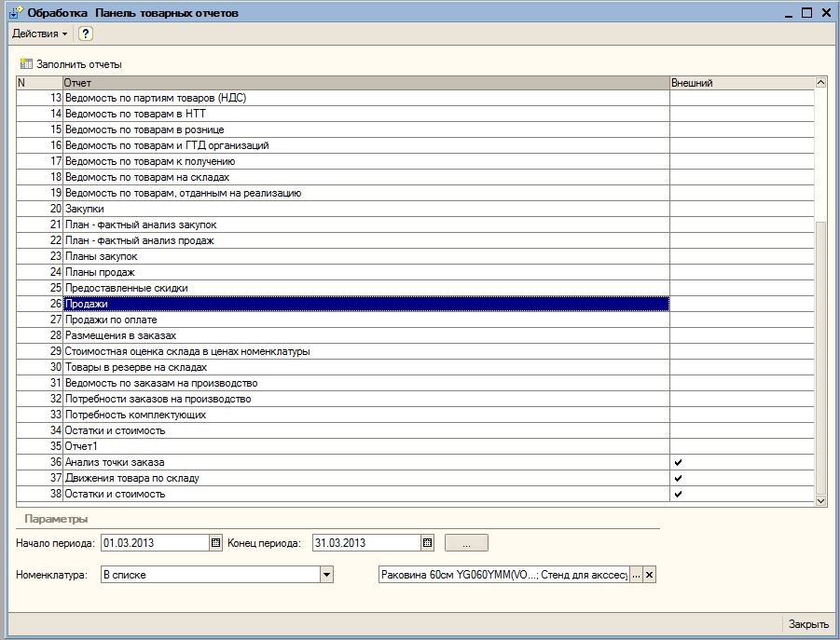The height and width of the screenshot is (640, 840).
Task: Select the Анализ точки заказа report name
Action: 366,462
